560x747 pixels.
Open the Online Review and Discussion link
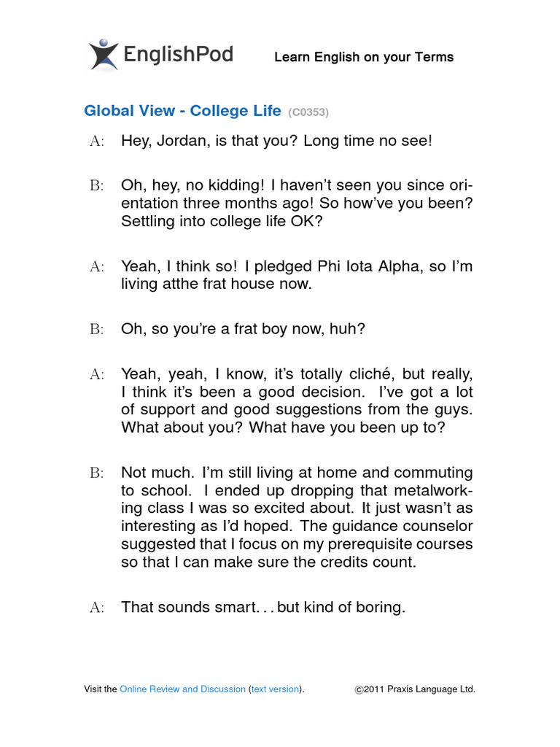pos(182,689)
